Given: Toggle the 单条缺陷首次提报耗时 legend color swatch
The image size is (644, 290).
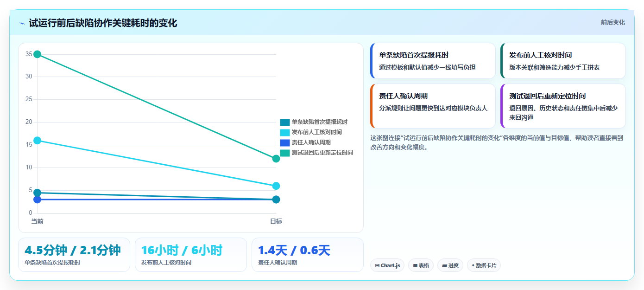Looking at the screenshot, I should coord(285,122).
